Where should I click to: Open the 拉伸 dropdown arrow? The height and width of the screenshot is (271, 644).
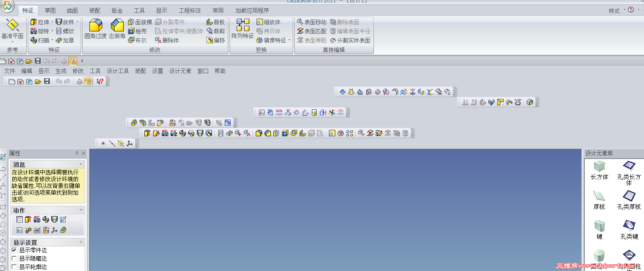pos(52,22)
